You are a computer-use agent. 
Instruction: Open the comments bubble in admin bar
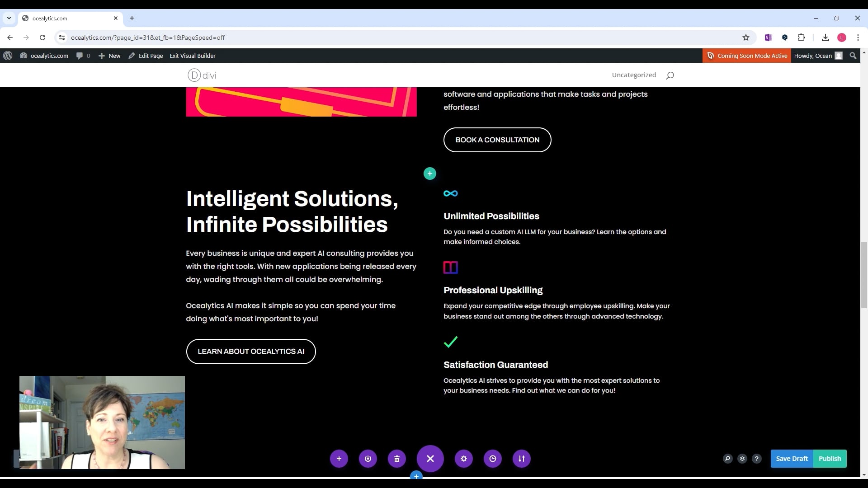coord(83,56)
